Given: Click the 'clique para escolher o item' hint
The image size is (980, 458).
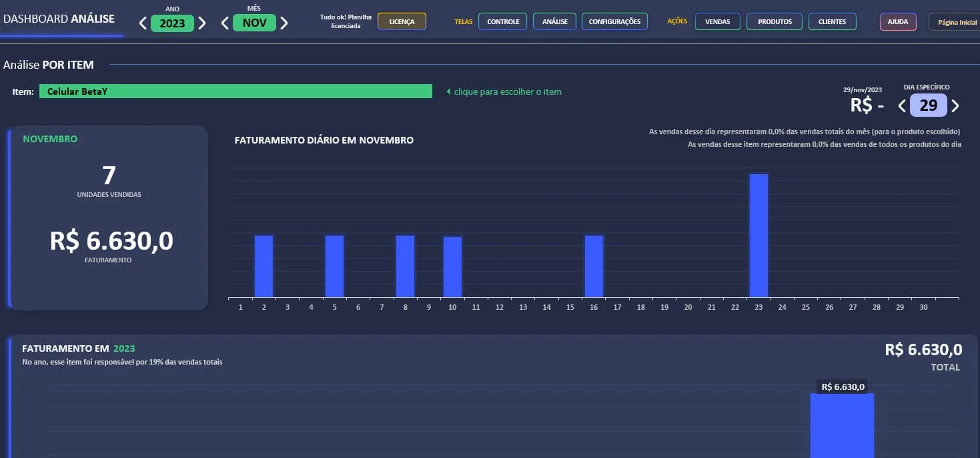Looking at the screenshot, I should coord(504,91).
